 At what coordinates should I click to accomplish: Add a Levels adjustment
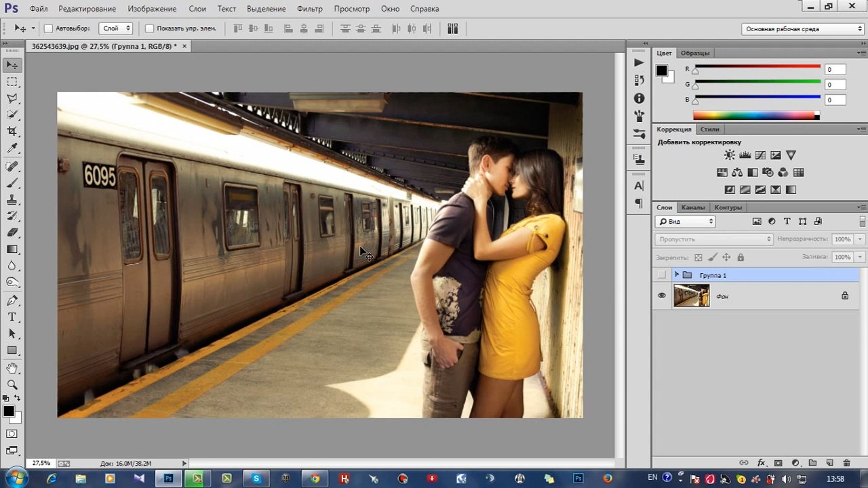coord(745,156)
